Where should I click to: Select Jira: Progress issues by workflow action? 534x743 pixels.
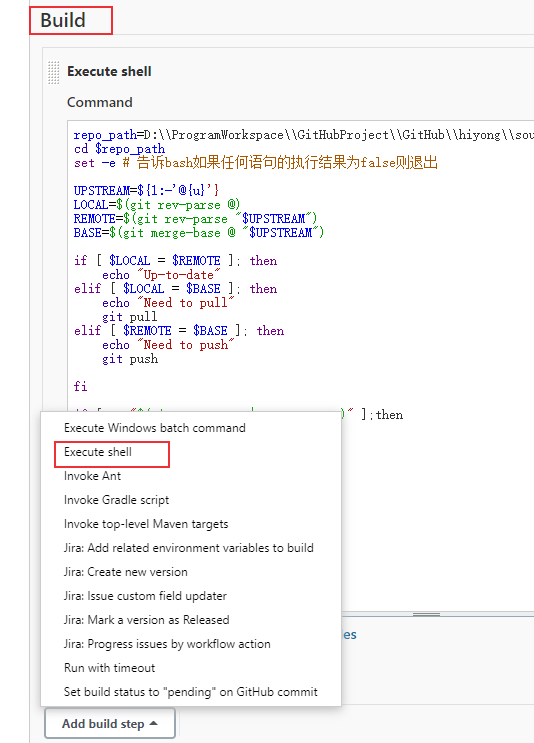[167, 644]
